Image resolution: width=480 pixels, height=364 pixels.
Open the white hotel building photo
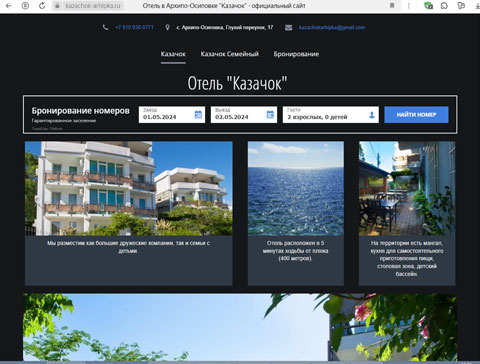129,188
